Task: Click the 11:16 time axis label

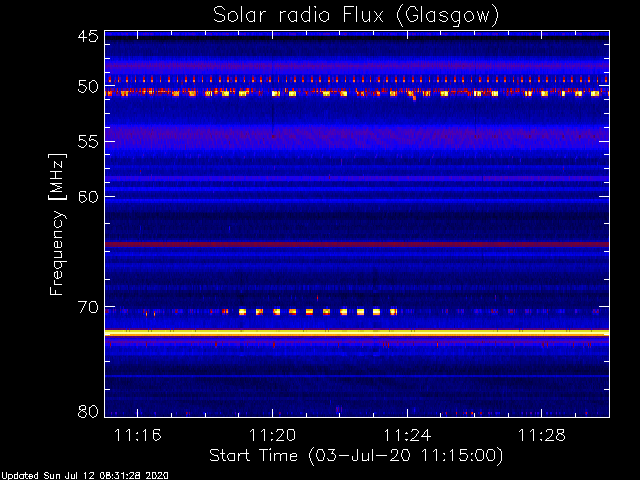Action: pyautogui.click(x=138, y=435)
